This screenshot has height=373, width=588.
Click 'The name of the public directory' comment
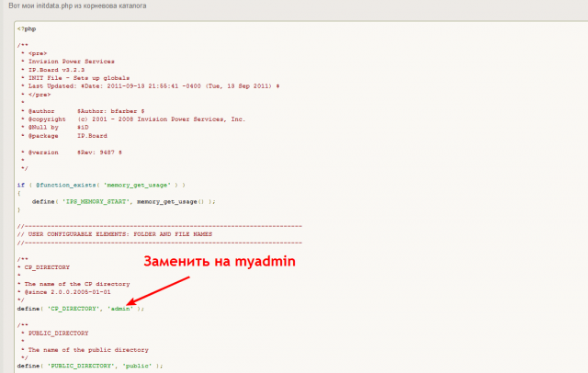85,350
